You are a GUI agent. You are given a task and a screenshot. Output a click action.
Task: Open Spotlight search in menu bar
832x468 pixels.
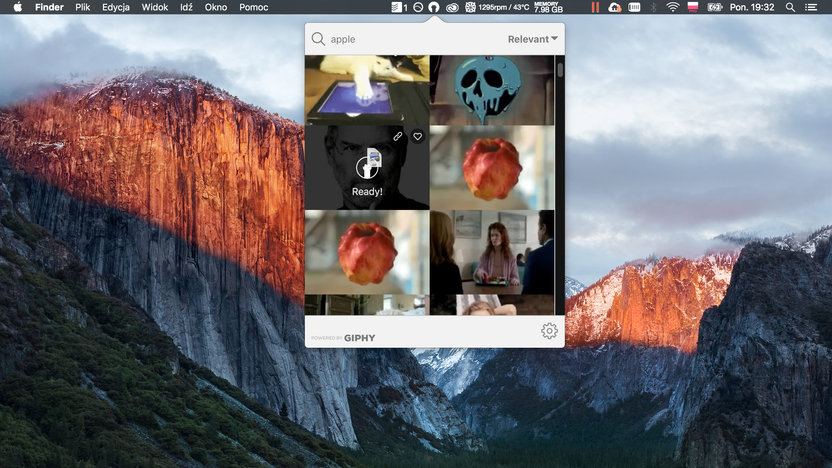pos(790,7)
